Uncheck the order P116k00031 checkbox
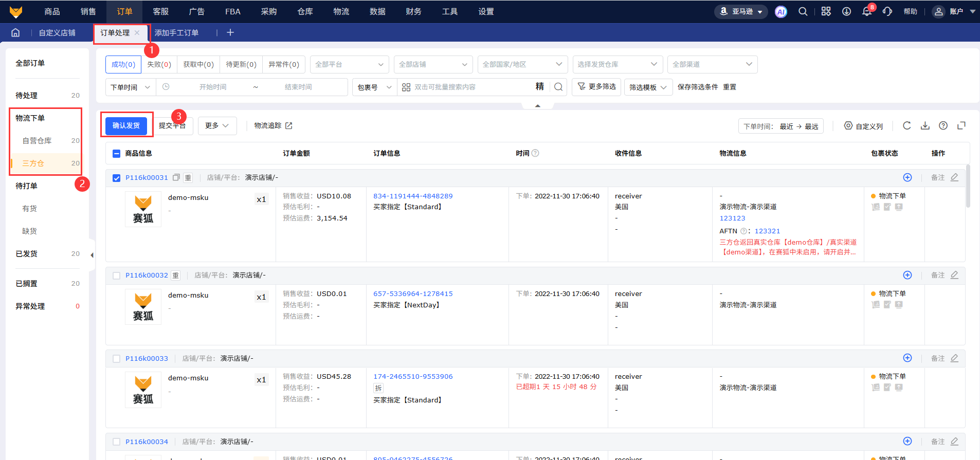 [117, 178]
